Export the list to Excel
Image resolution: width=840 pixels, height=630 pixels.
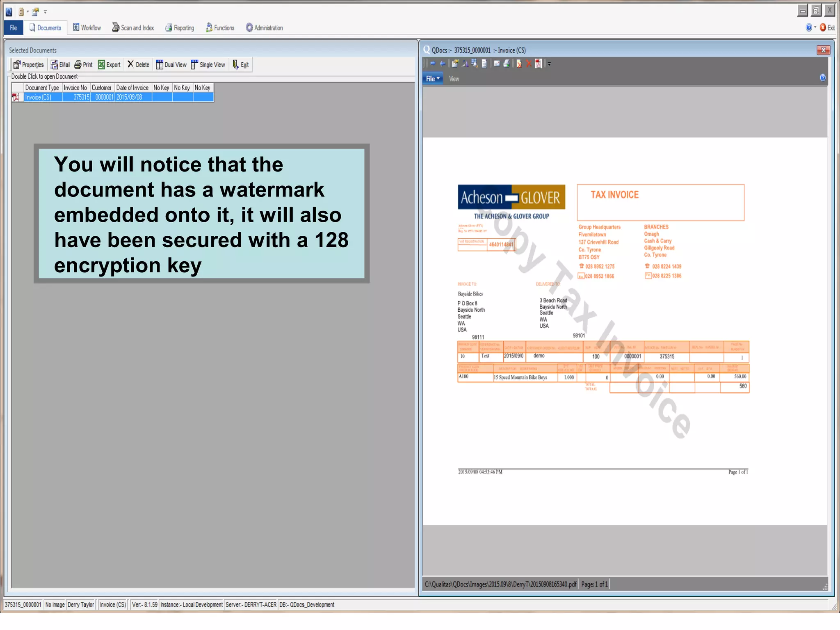(x=110, y=65)
